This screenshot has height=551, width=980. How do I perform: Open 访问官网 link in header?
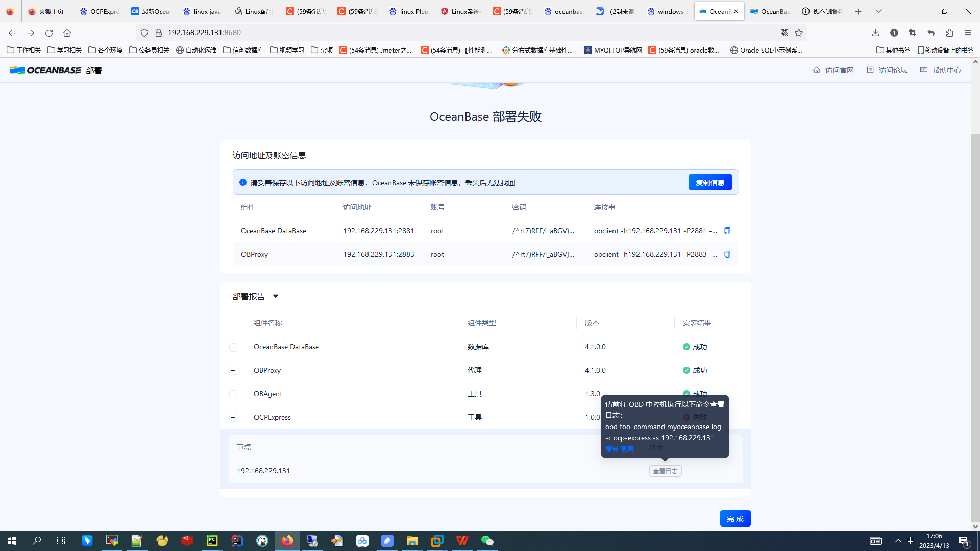(x=833, y=70)
